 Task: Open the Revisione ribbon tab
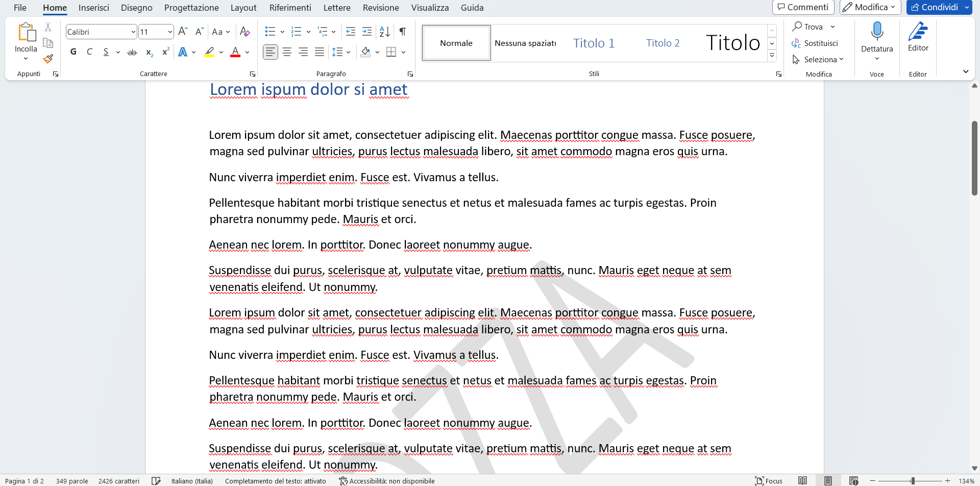click(380, 8)
